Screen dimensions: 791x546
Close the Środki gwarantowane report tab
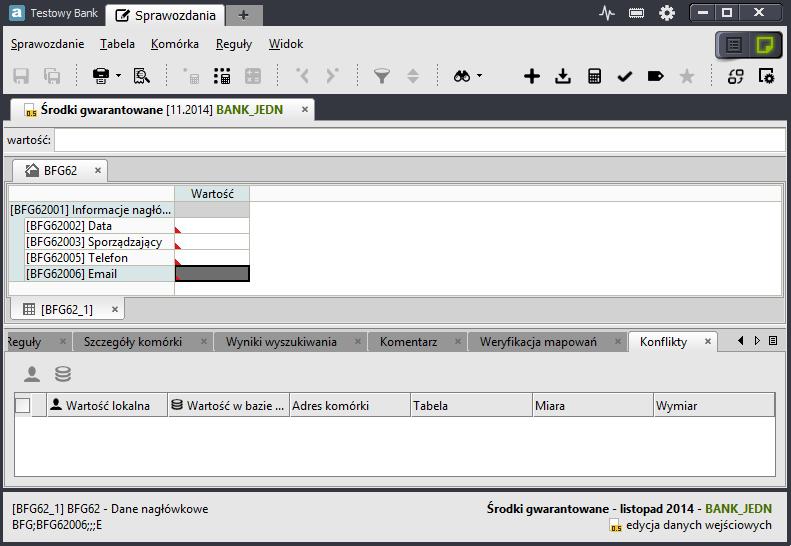[x=305, y=109]
